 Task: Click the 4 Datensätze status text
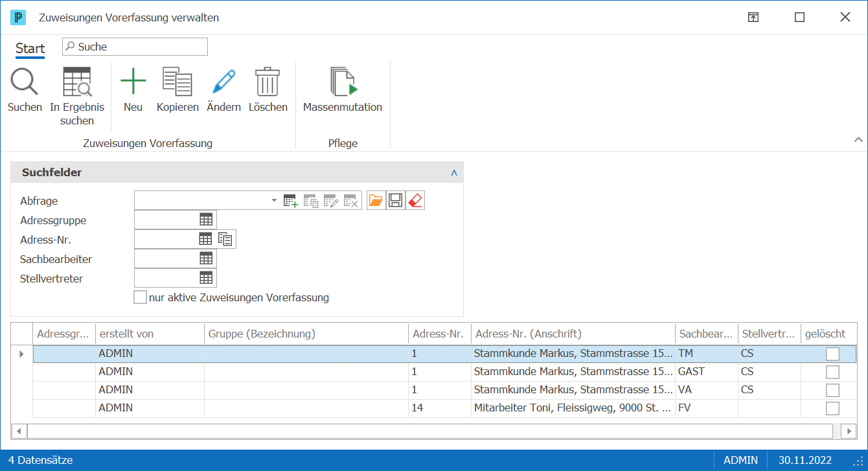pos(41,461)
